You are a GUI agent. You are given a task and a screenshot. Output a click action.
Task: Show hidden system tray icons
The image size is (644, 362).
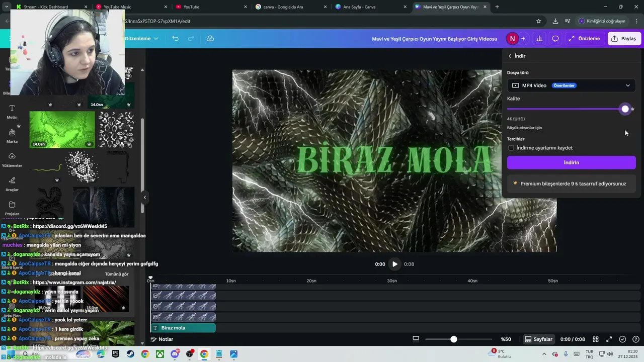point(544,354)
